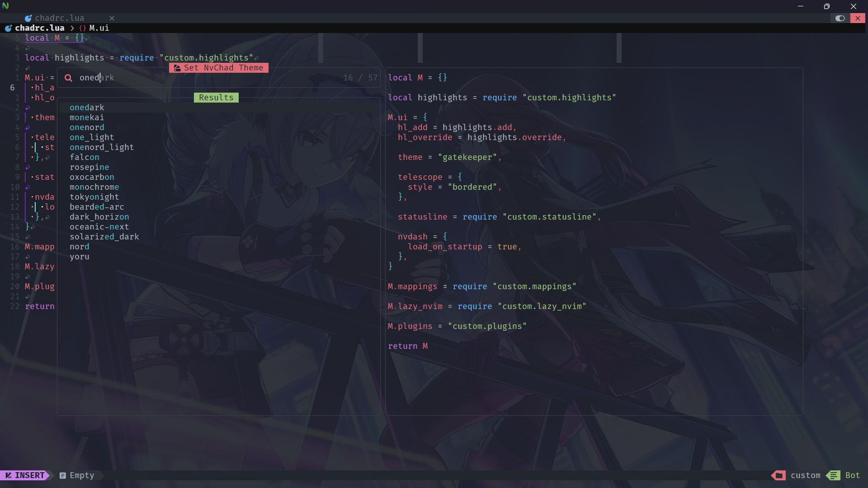
Task: Click M.ui in the breadcrumb bar
Action: point(99,28)
